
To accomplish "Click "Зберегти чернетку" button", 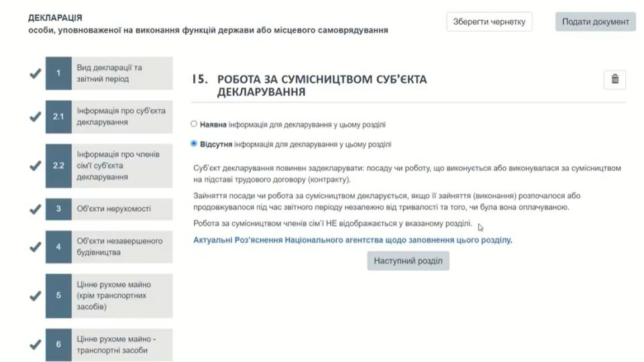I will coord(490,21).
